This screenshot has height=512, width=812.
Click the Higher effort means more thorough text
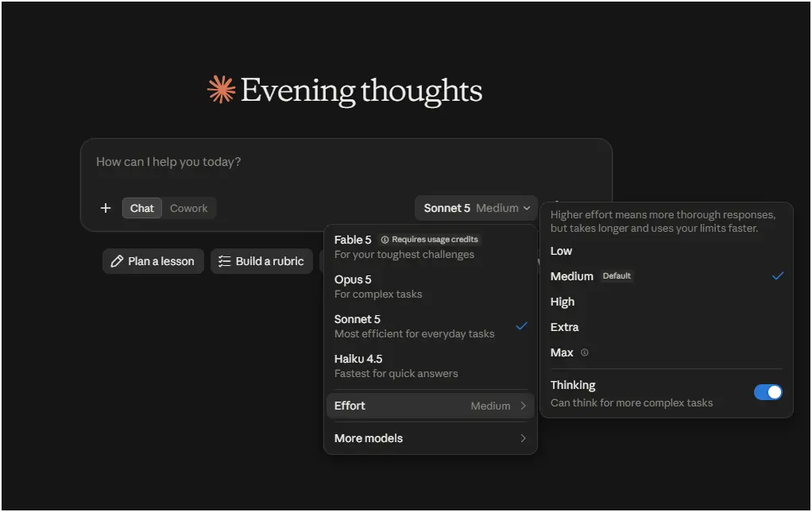click(663, 221)
